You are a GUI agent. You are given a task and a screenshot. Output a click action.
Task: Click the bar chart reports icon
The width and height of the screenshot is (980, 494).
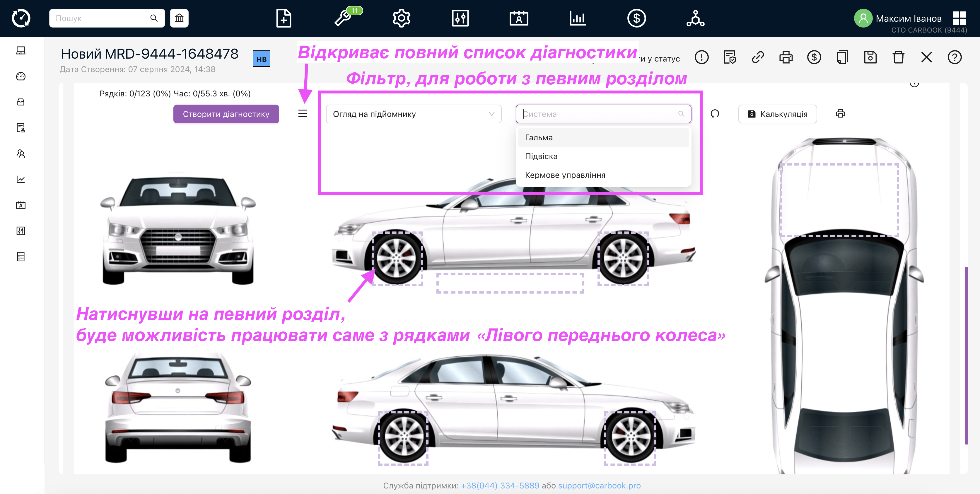(578, 18)
